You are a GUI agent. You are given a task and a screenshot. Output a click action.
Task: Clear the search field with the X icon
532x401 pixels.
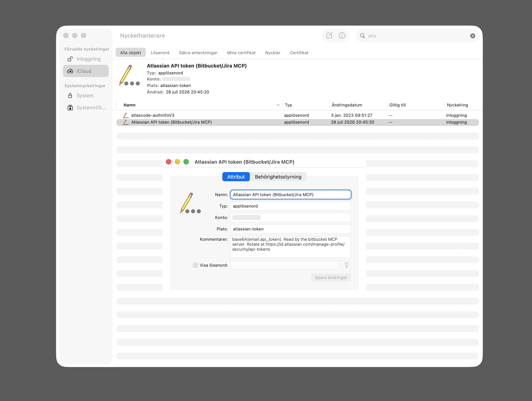[472, 36]
